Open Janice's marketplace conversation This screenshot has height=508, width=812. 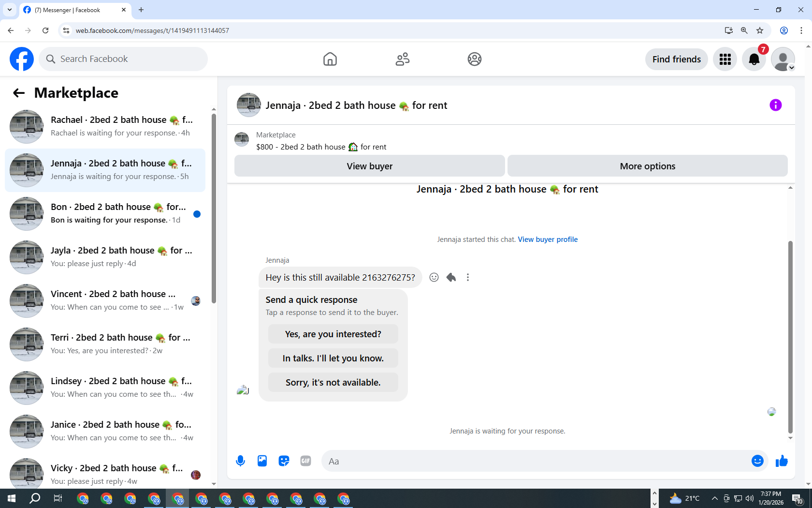(105, 432)
